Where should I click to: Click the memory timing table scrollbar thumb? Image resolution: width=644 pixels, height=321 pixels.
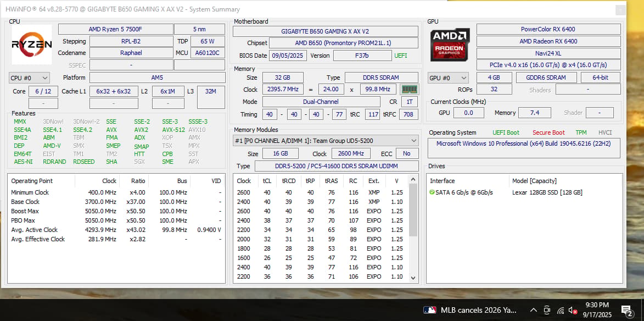point(413,210)
